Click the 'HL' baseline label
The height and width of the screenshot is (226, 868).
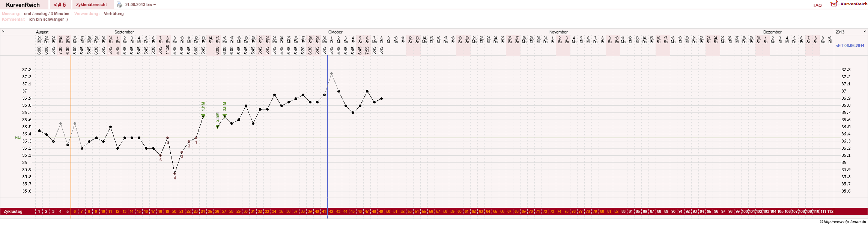pyautogui.click(x=17, y=138)
